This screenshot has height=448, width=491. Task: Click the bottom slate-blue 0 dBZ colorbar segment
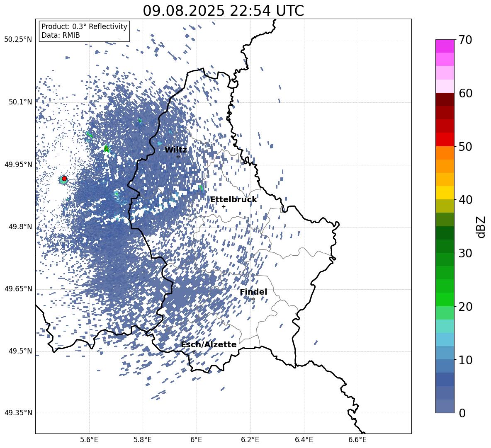pyautogui.click(x=445, y=406)
